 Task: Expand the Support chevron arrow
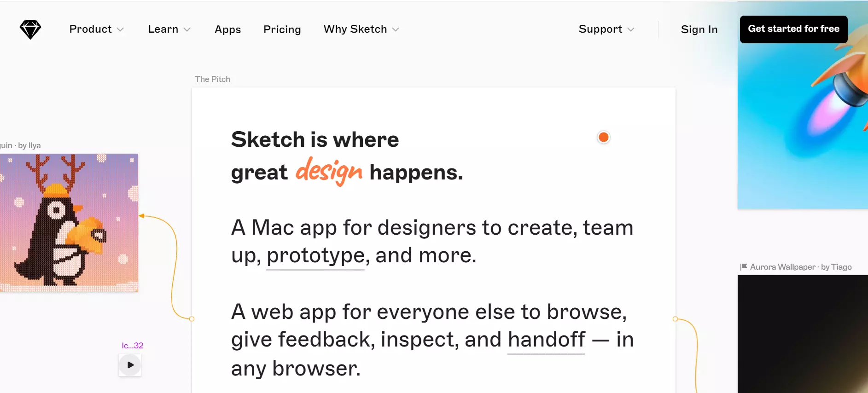click(x=631, y=29)
